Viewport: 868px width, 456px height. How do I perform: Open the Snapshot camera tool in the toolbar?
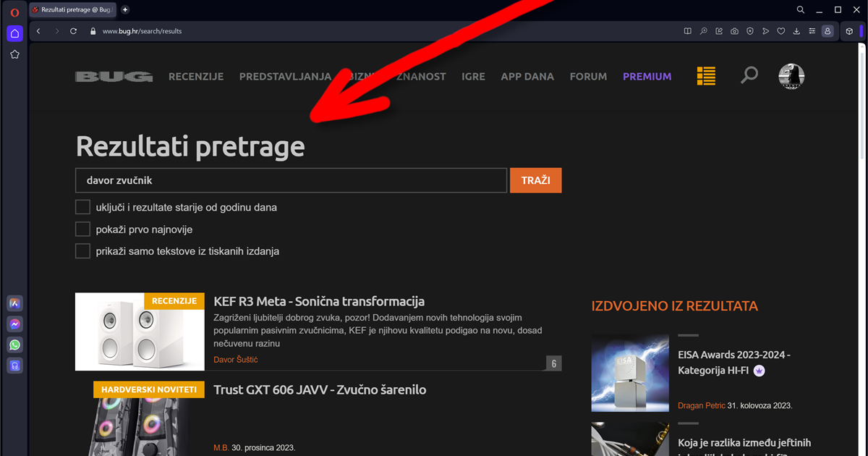click(734, 31)
